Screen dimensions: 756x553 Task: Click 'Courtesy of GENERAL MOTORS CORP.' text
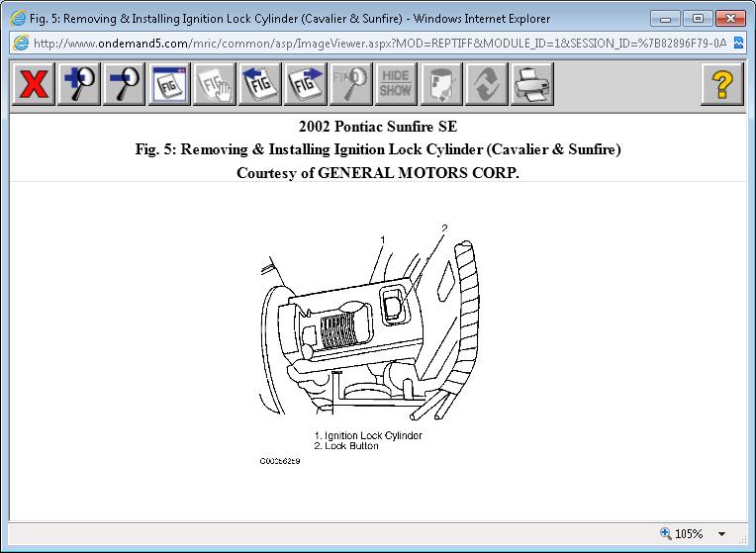coord(378,172)
